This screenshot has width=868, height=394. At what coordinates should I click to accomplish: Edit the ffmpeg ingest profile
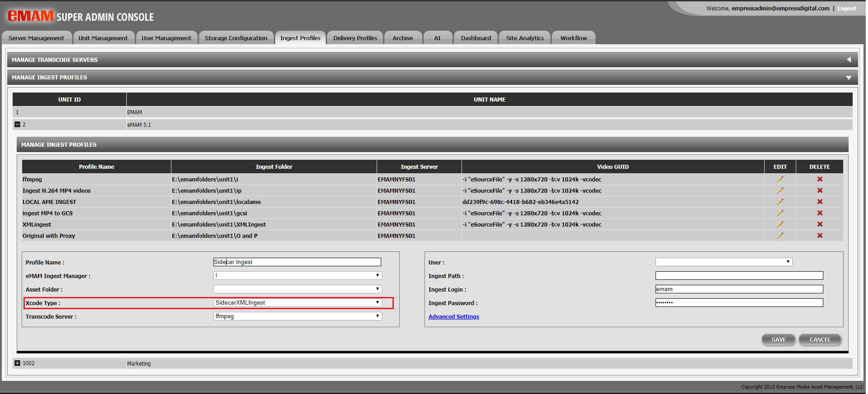pos(780,179)
